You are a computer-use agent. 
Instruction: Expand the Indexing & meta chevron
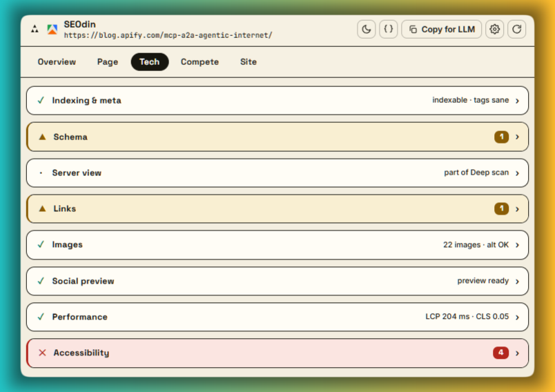[x=517, y=101]
